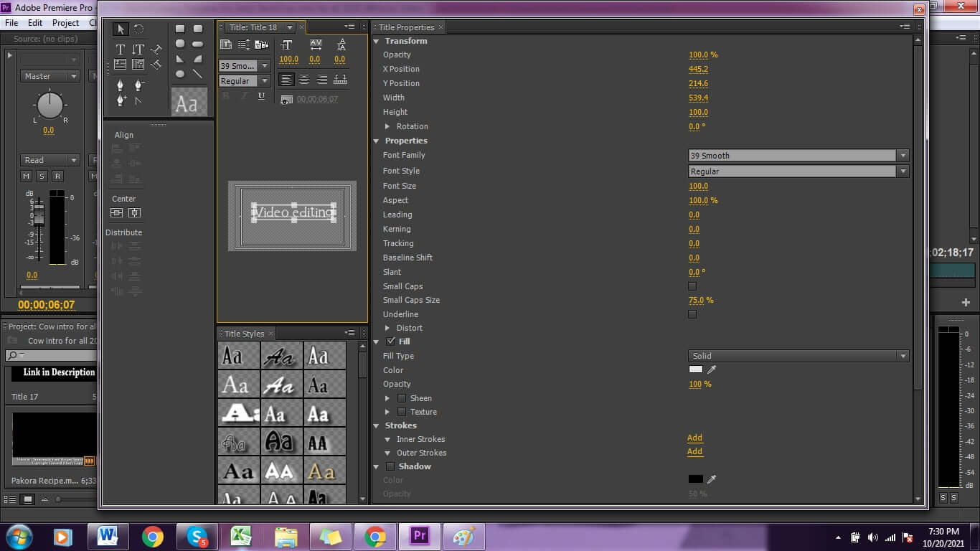The height and width of the screenshot is (551, 980).
Task: Align text left in Titler
Action: (286, 80)
